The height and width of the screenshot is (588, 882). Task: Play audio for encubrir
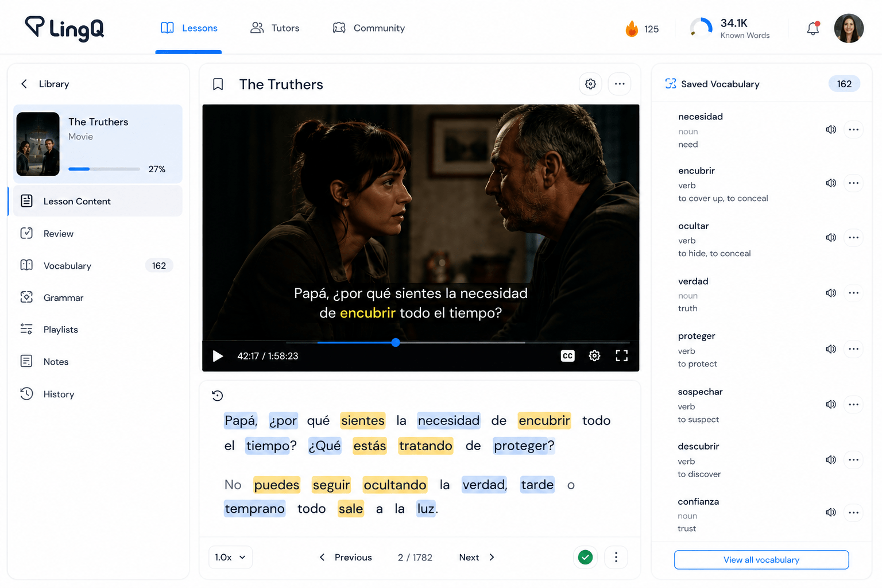[x=831, y=183]
